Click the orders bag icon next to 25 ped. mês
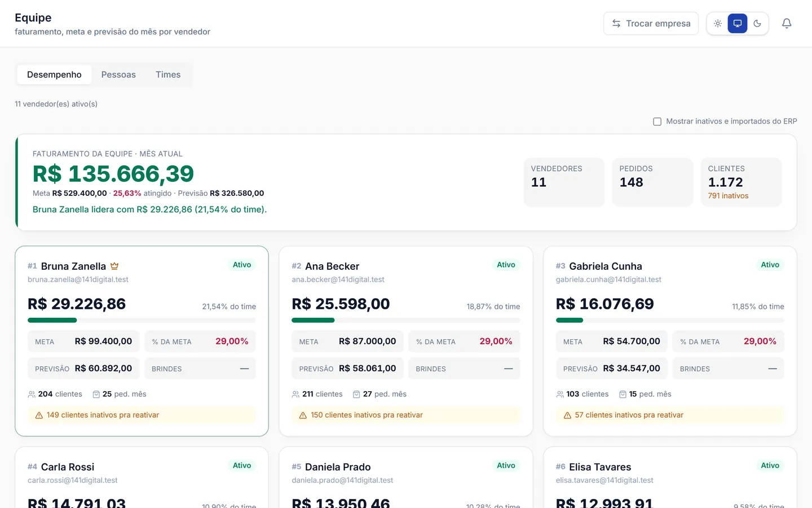 click(96, 394)
